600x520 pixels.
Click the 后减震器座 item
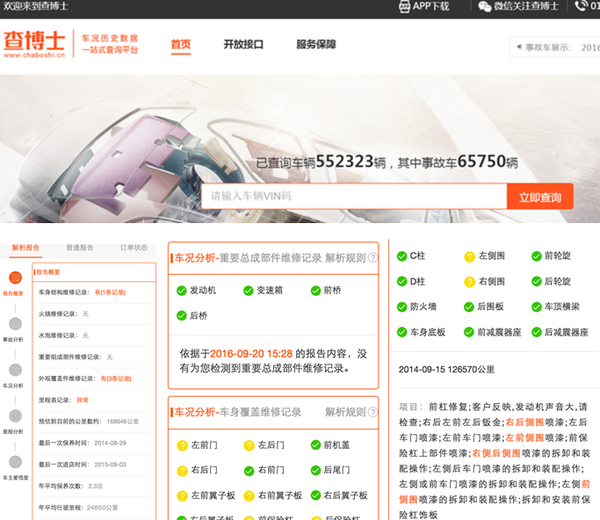(560, 332)
